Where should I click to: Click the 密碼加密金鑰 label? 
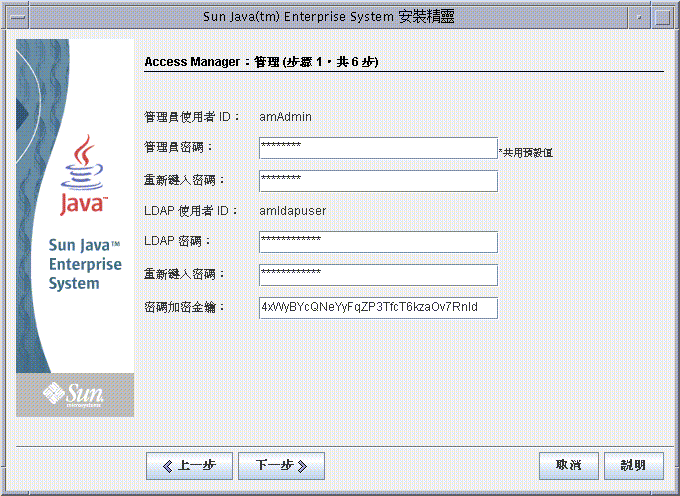[185, 307]
